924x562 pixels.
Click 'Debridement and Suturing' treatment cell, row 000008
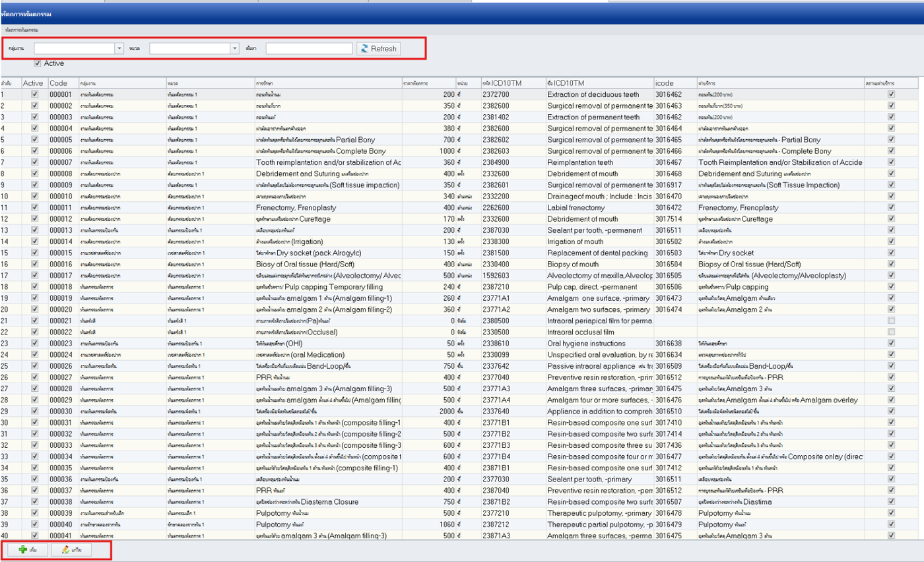pos(329,173)
